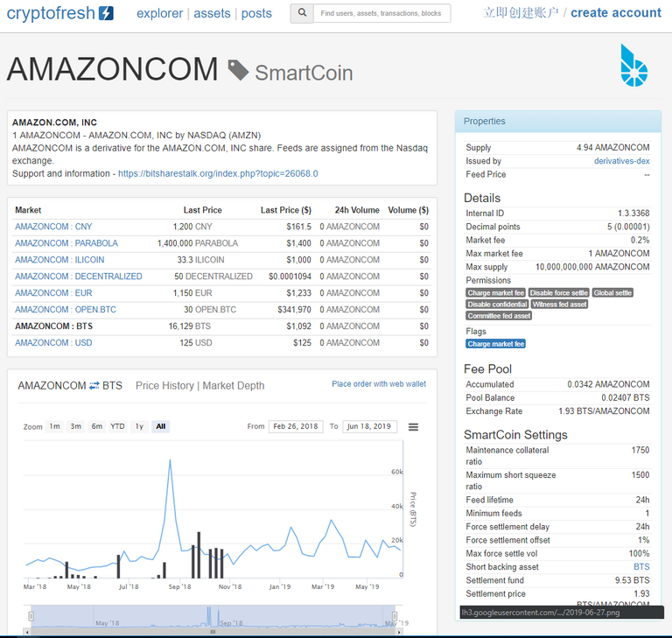Viewport: 672px width, 638px height.
Task: Click the Volume ($) column header
Action: (408, 210)
